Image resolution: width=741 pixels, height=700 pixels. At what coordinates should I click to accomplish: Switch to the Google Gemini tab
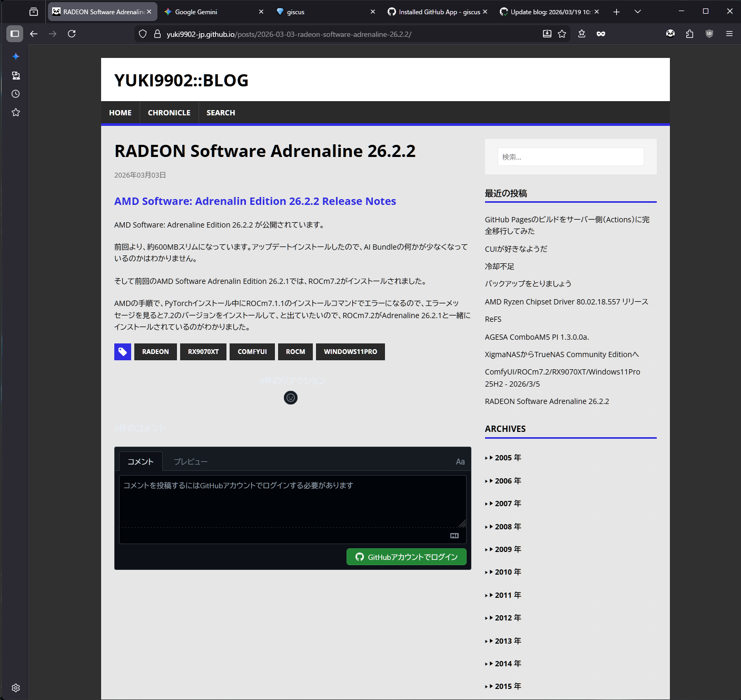211,12
